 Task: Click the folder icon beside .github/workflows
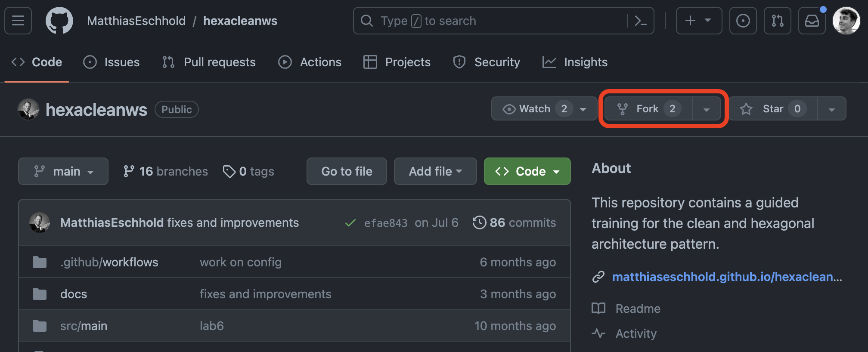pyautogui.click(x=40, y=262)
